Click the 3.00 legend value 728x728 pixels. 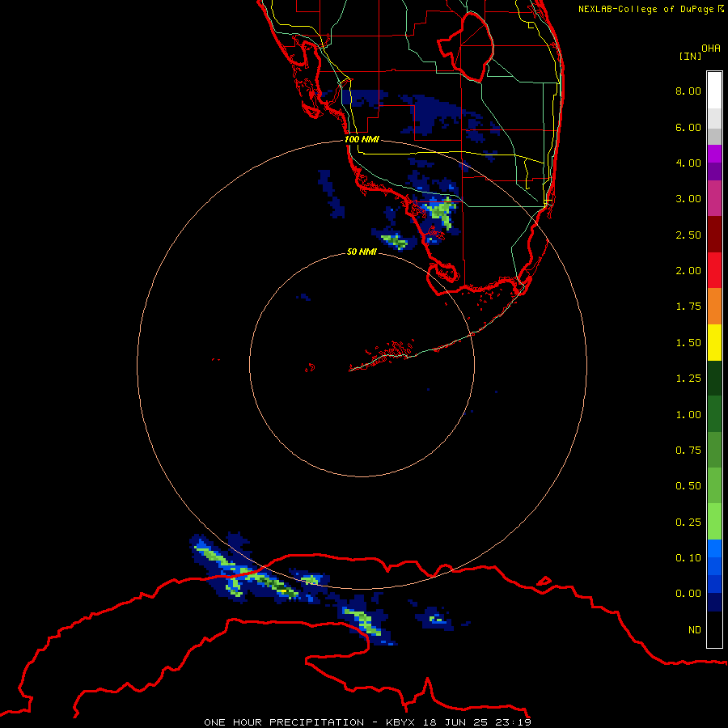click(688, 199)
